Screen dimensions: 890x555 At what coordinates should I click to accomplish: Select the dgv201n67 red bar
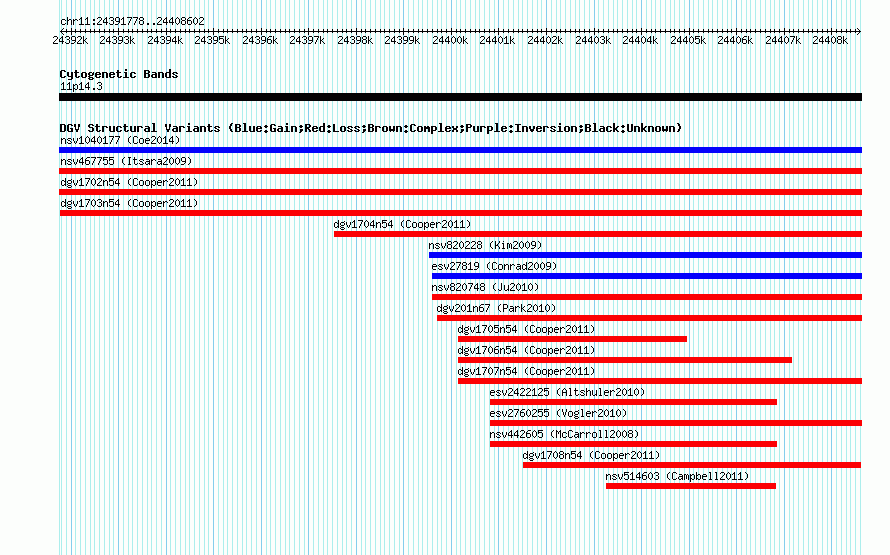[649, 318]
